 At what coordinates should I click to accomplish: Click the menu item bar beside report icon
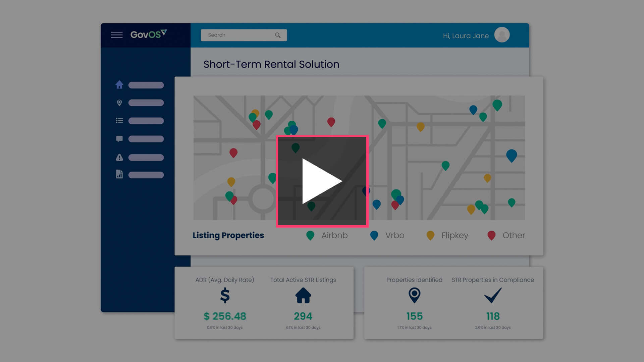click(146, 175)
